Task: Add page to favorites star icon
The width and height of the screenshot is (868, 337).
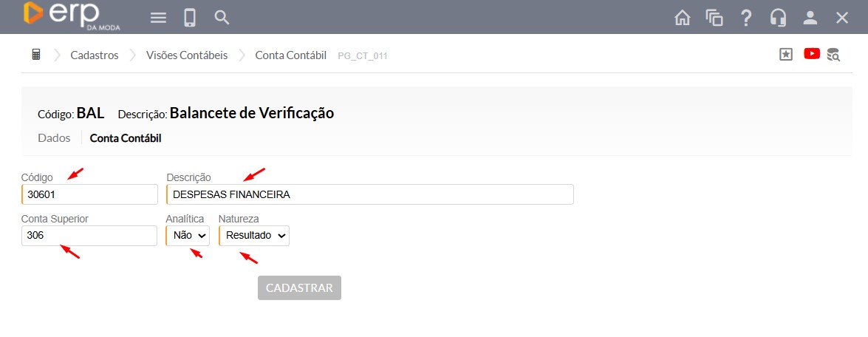Action: click(786, 54)
